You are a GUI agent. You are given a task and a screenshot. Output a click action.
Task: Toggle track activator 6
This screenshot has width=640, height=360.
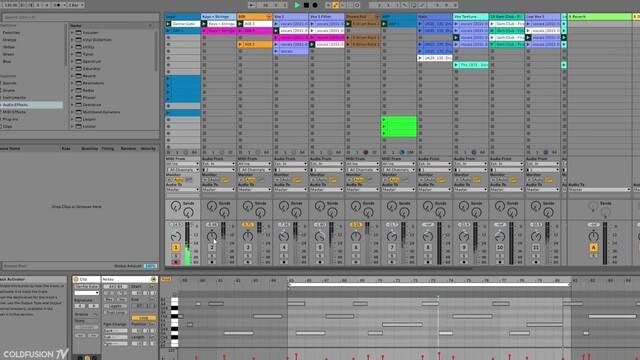356,247
